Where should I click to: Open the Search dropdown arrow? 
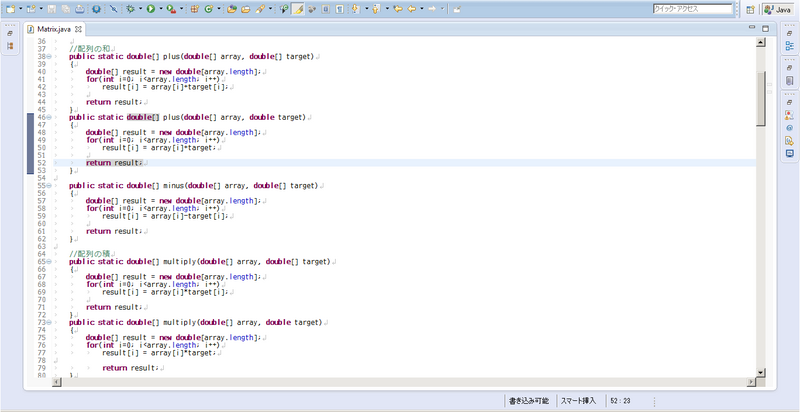pos(270,9)
